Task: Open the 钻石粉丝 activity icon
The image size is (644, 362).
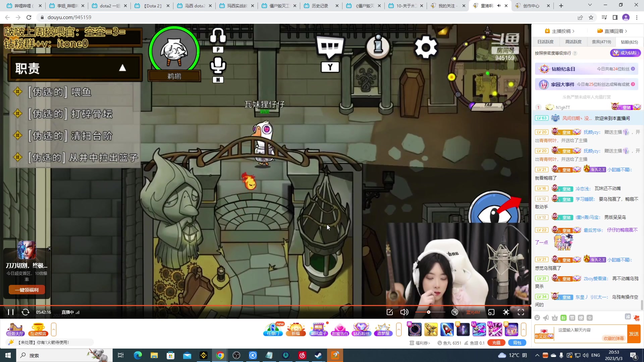Action: (362, 329)
